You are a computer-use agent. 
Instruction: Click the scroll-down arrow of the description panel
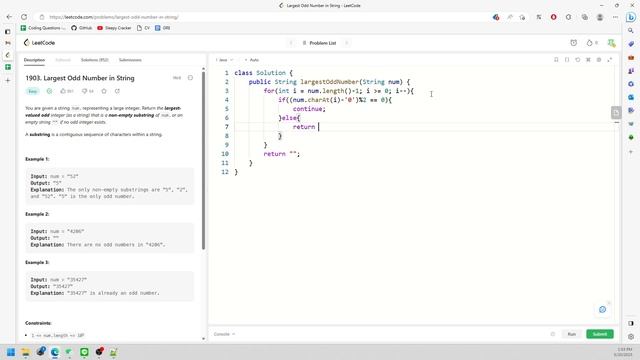pyautogui.click(x=203, y=338)
